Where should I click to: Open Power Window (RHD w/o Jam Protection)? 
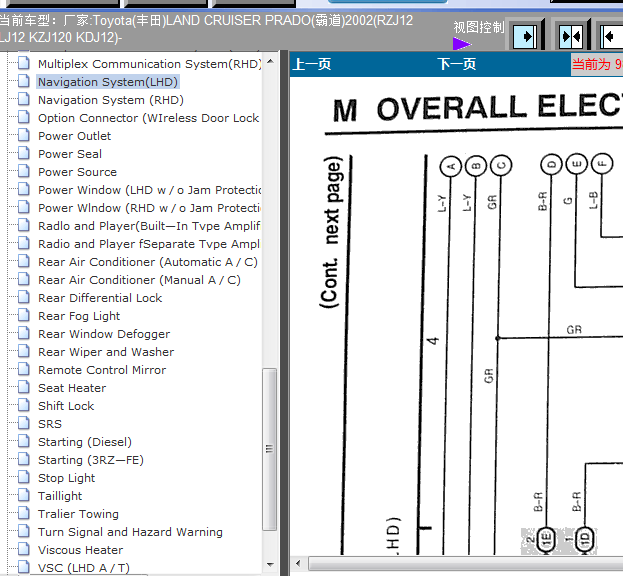click(149, 208)
